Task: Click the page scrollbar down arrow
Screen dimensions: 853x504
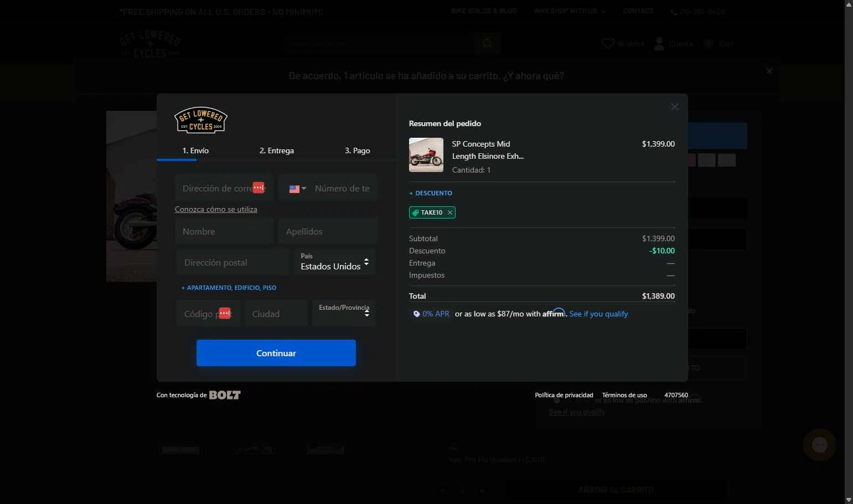Action: pos(849,500)
